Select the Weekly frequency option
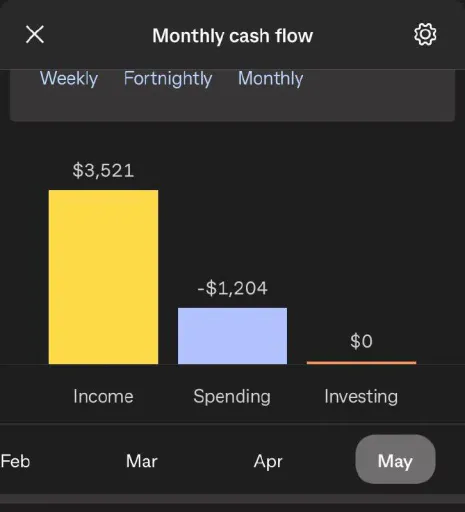The height and width of the screenshot is (512, 465). (69, 79)
